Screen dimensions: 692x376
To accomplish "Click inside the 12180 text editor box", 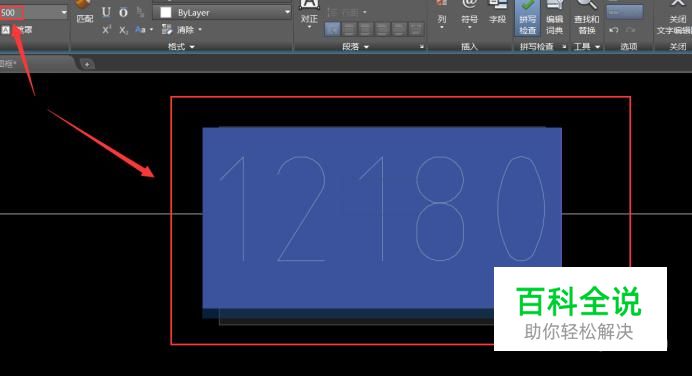I will pos(382,218).
